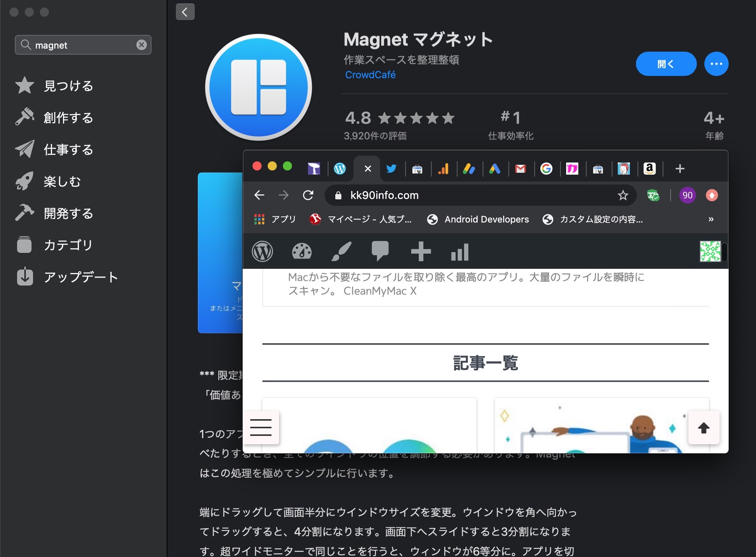The image size is (756, 557).
Task: Click the red update arrow icon
Action: 712,195
